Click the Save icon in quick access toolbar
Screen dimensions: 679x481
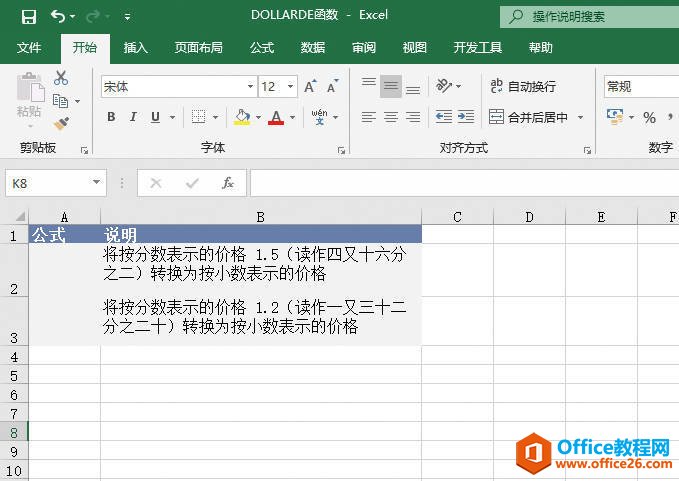[29, 17]
